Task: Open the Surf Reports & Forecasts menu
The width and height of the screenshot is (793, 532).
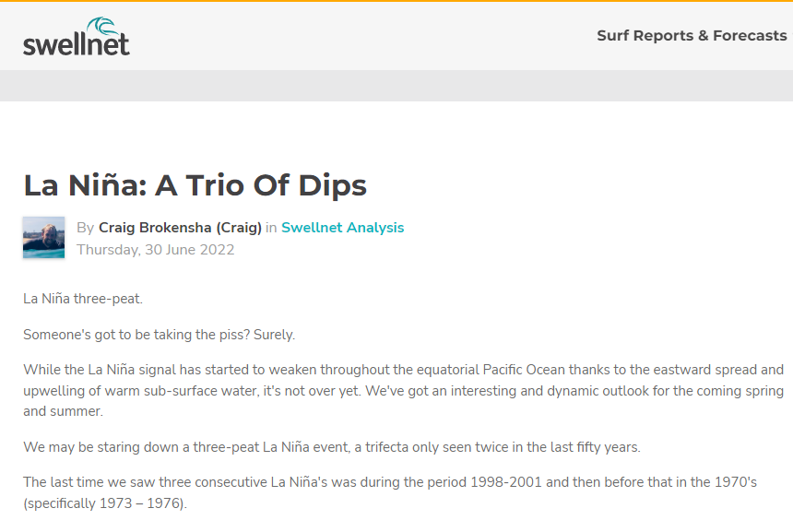Action: pos(692,36)
